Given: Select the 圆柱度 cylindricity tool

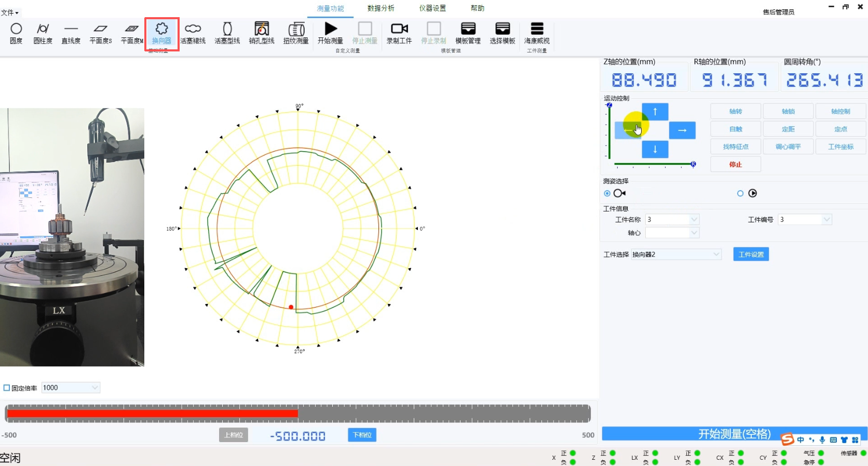Looking at the screenshot, I should (x=43, y=33).
